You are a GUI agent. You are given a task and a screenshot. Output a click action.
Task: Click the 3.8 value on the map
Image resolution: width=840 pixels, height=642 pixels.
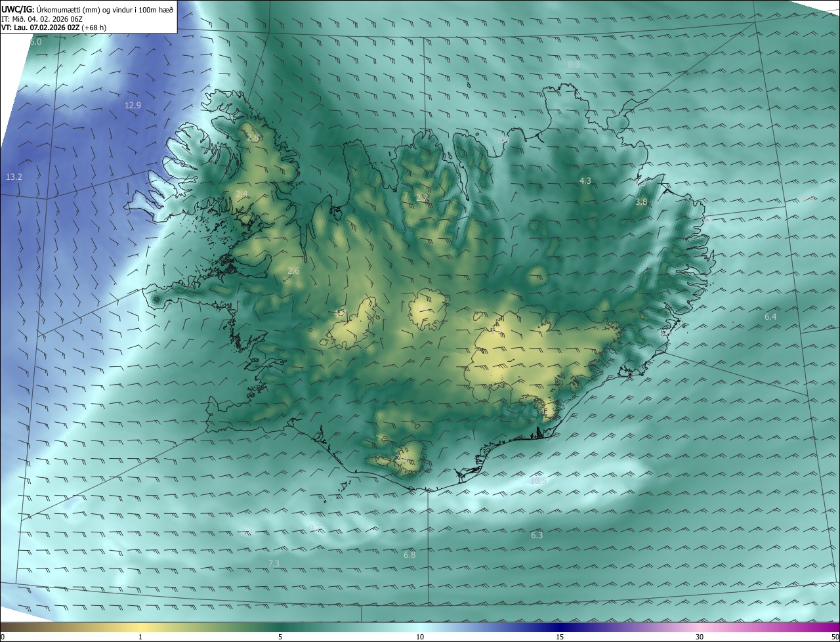click(x=641, y=202)
